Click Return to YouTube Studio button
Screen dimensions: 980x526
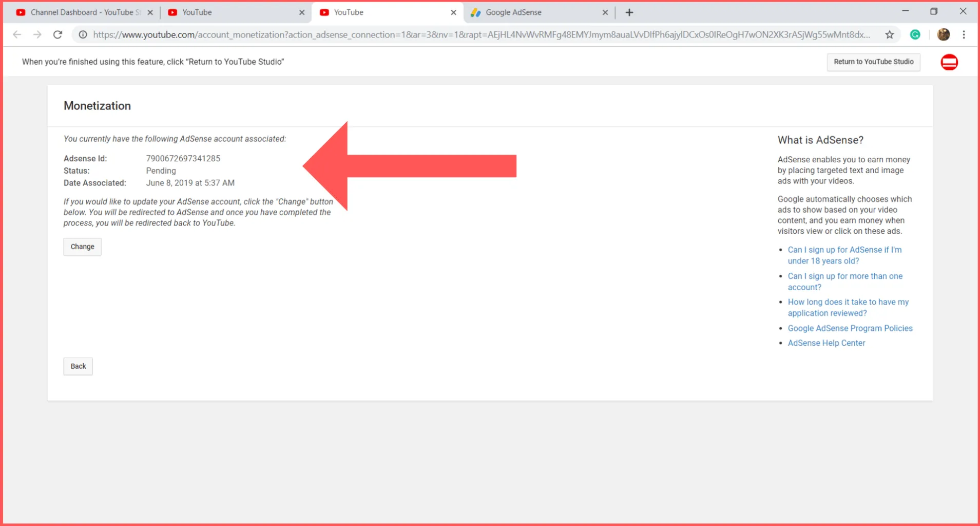tap(873, 62)
